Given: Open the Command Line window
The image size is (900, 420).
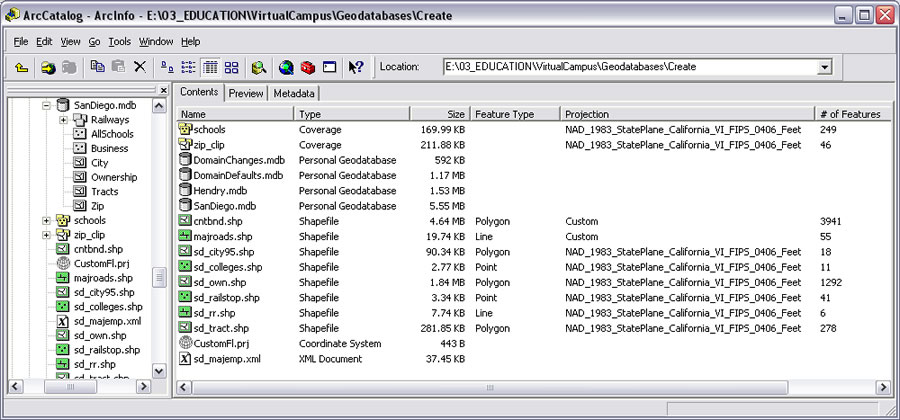Looking at the screenshot, I should pos(329,67).
